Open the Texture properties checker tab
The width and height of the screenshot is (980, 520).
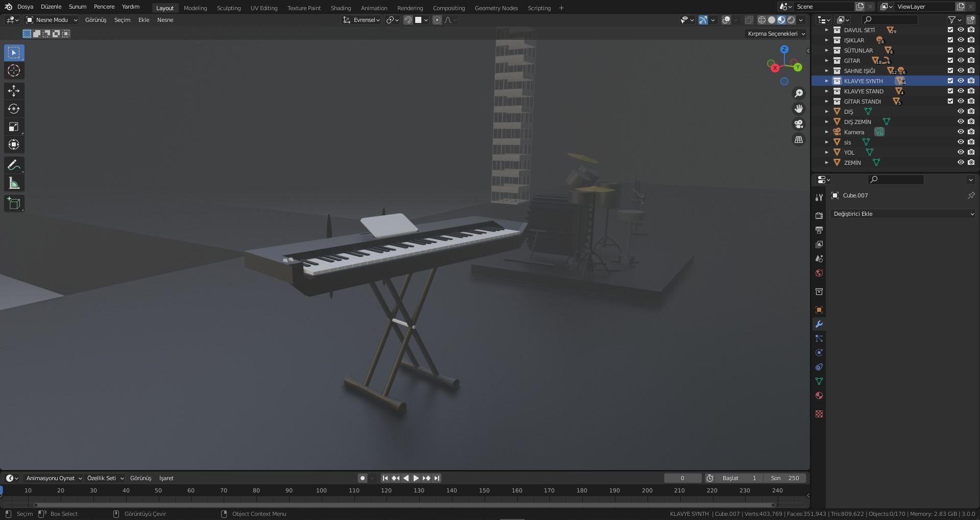(819, 414)
